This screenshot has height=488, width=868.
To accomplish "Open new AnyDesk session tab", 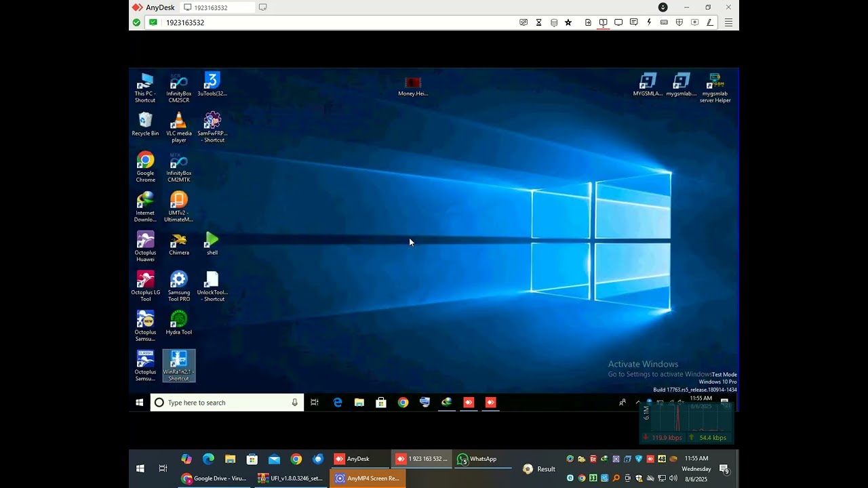I will click(x=262, y=7).
